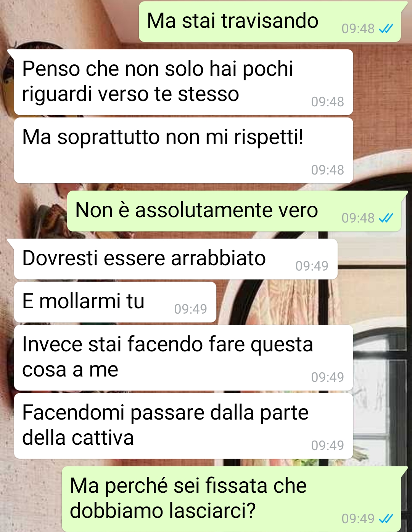The height and width of the screenshot is (532, 412).
Task: Tap read-receipt ticks on 'Ma stai travisando'
Action: click(x=386, y=29)
